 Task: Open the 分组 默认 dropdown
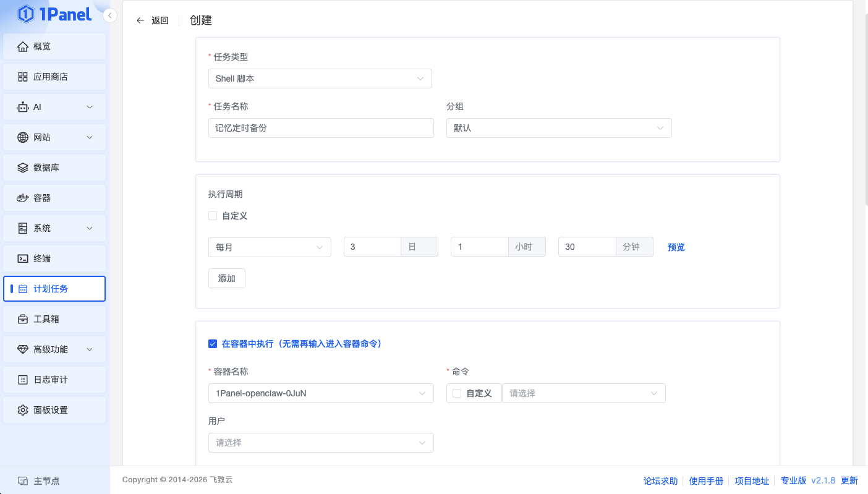[x=558, y=128]
